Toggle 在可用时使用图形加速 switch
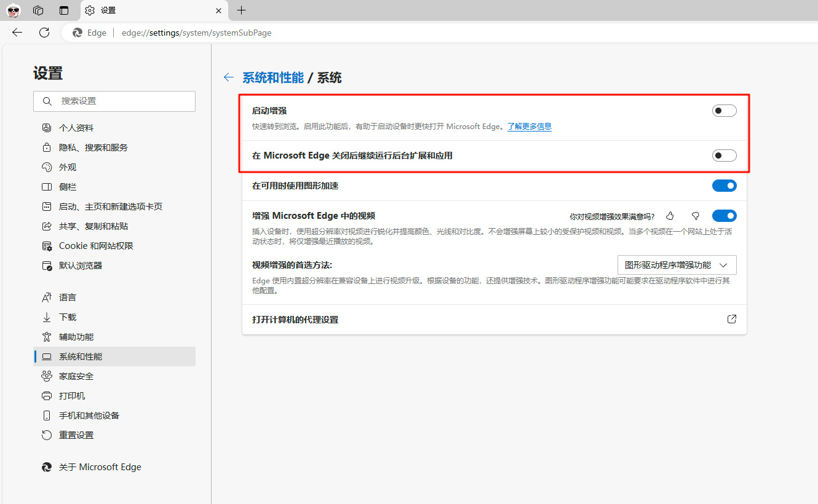 click(x=725, y=186)
